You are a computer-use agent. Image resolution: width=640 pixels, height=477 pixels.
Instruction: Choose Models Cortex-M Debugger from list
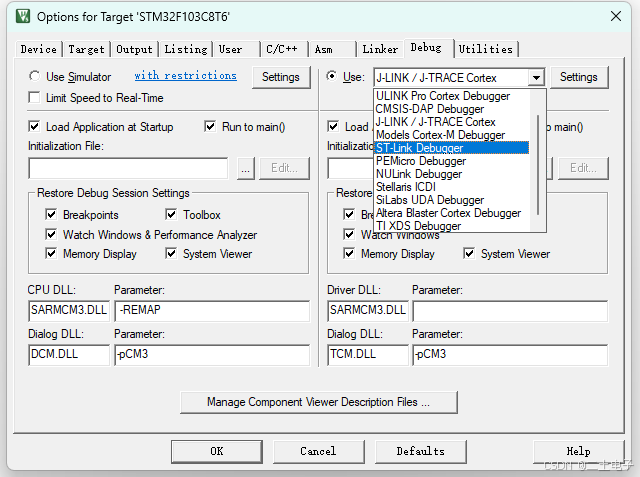click(452, 135)
